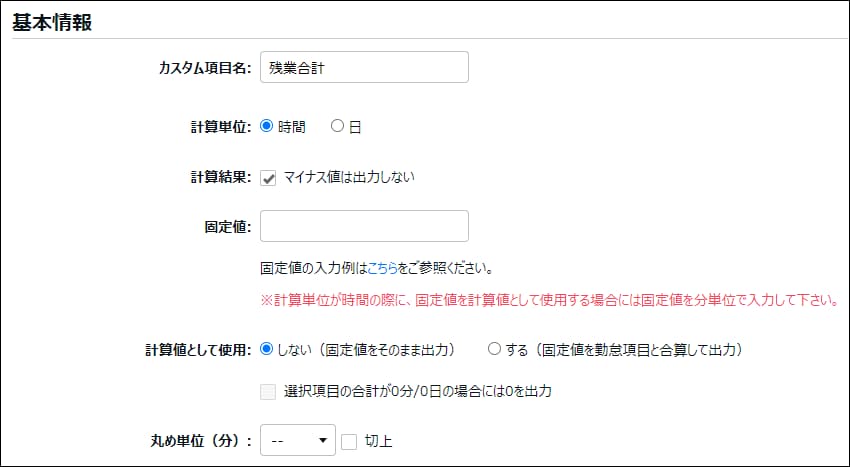Uncheck the マイナス値は出力しない checkbox
Screen dimensions: 850x467
pos(268,178)
